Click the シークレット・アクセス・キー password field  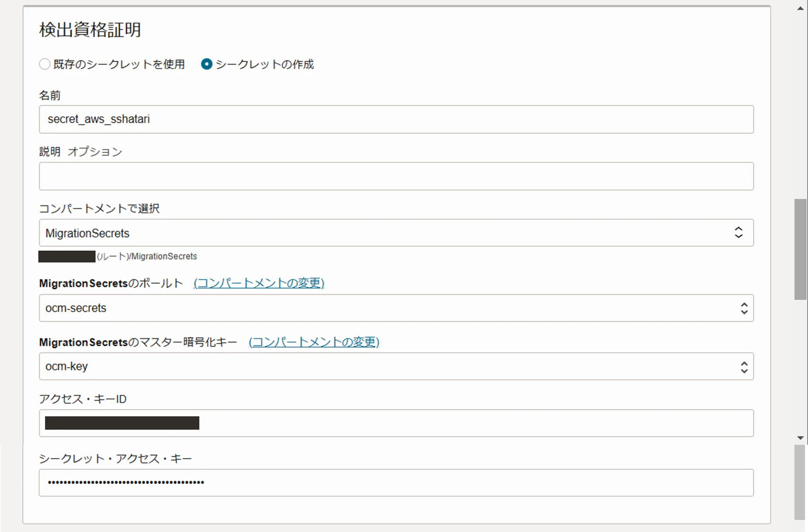(x=396, y=483)
